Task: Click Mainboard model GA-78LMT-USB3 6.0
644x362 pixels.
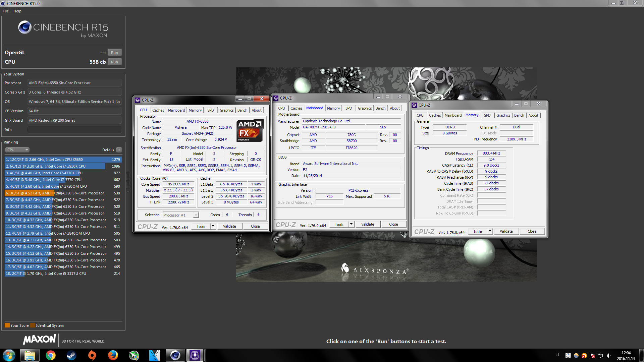Action: [x=333, y=127]
